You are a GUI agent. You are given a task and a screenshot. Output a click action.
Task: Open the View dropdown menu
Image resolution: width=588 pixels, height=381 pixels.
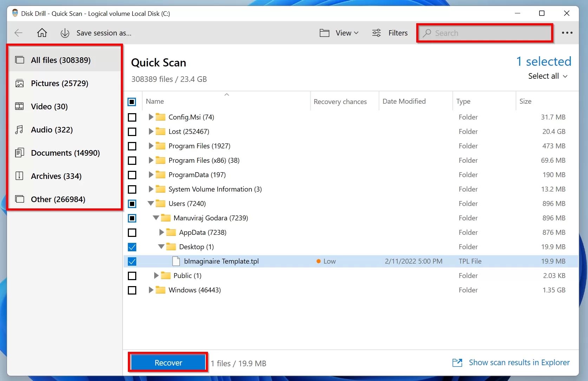click(347, 33)
